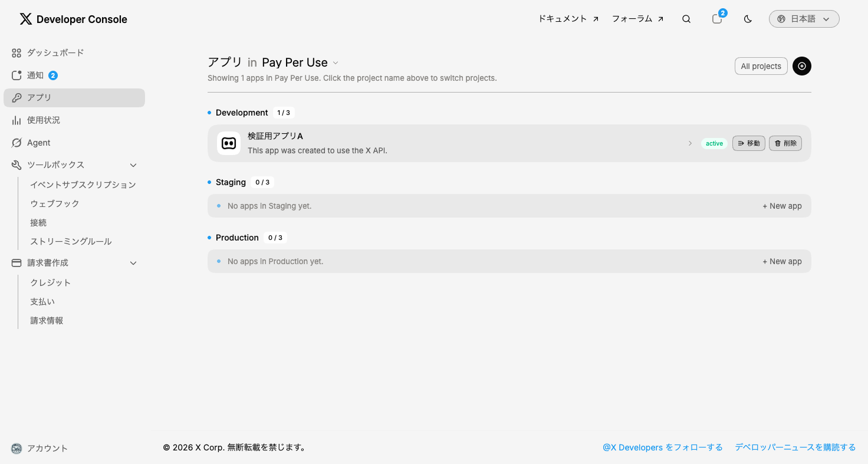The image size is (868, 464).
Task: Click the X logo in the header
Action: click(25, 19)
